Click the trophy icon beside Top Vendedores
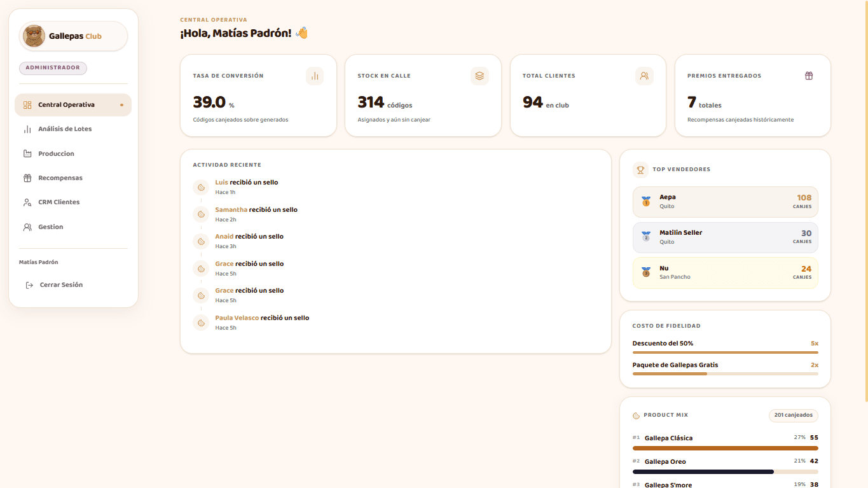The image size is (868, 488). (x=640, y=170)
